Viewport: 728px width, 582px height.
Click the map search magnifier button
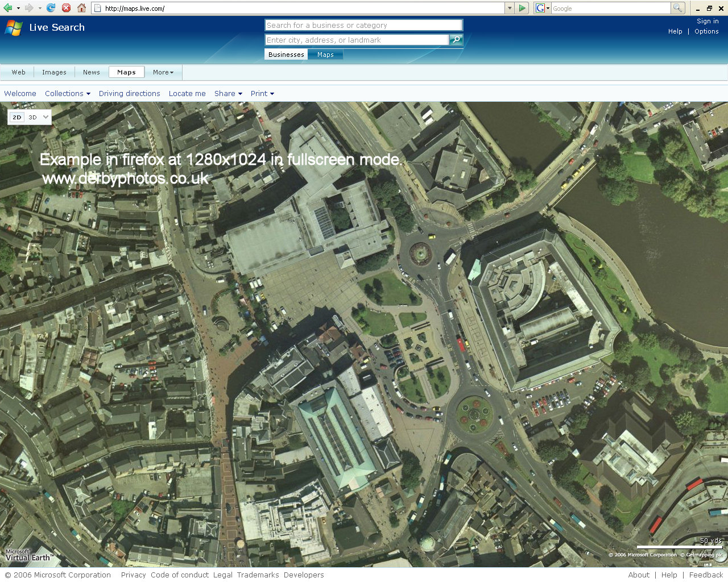456,40
